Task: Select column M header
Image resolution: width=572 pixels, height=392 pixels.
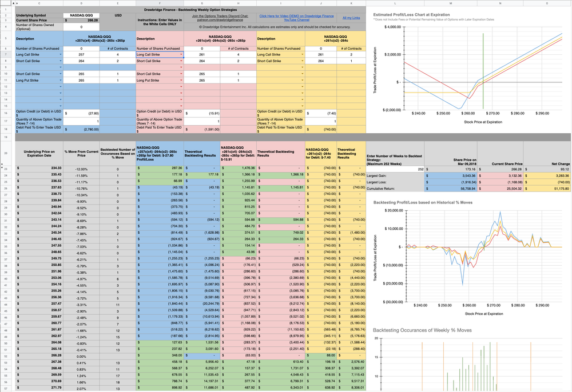Action: [451, 3]
